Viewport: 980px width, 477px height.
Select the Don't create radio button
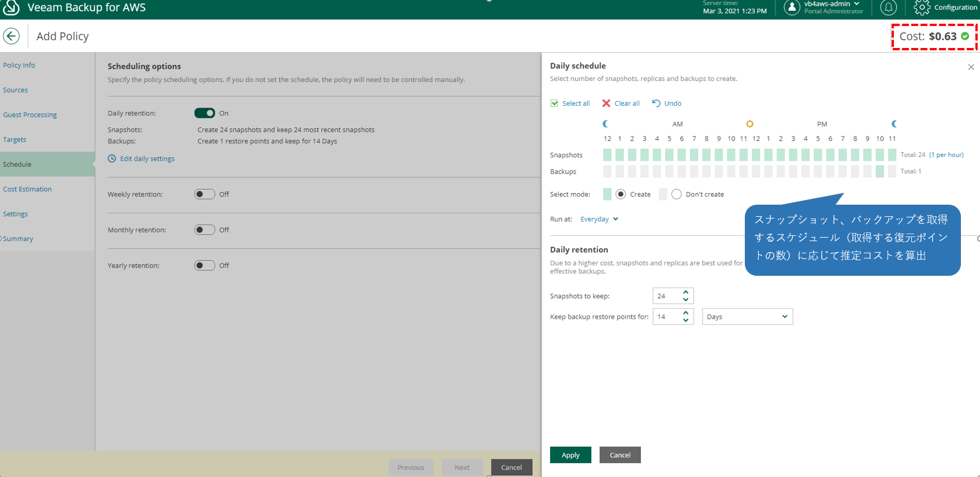(677, 194)
